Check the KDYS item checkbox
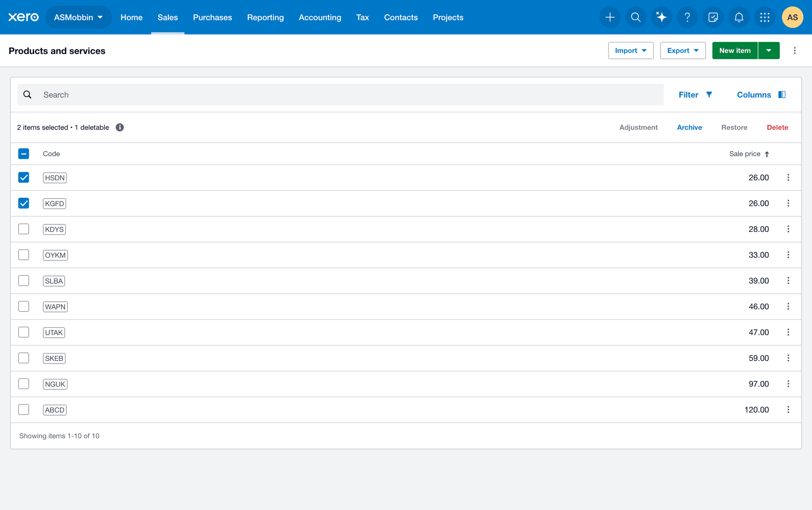This screenshot has height=510, width=812. coord(24,229)
